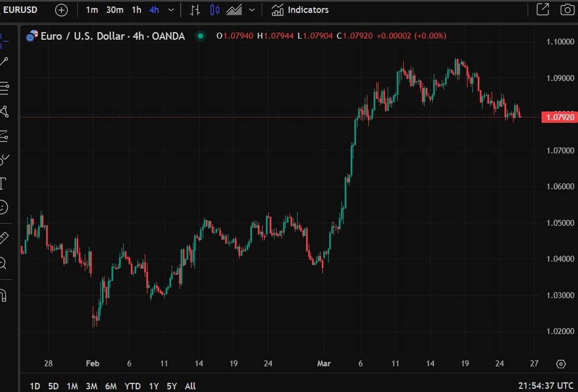
Task: Select the trend line drawing tool
Action: 4,62
